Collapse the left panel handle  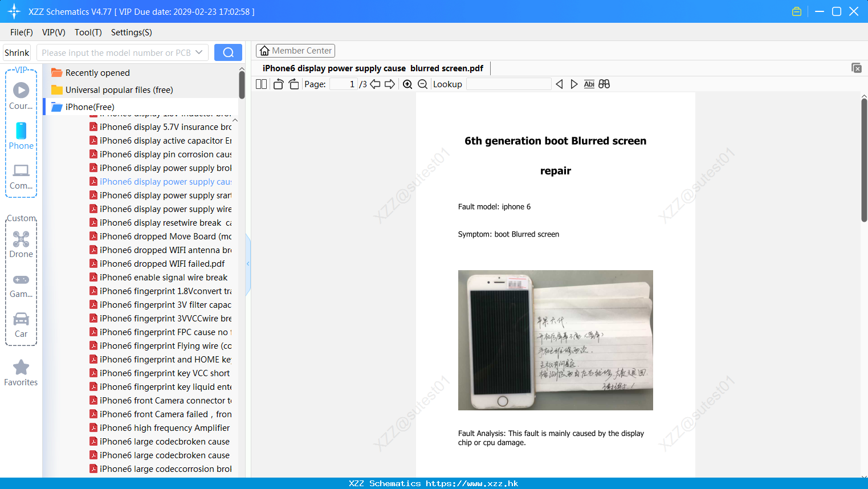248,264
